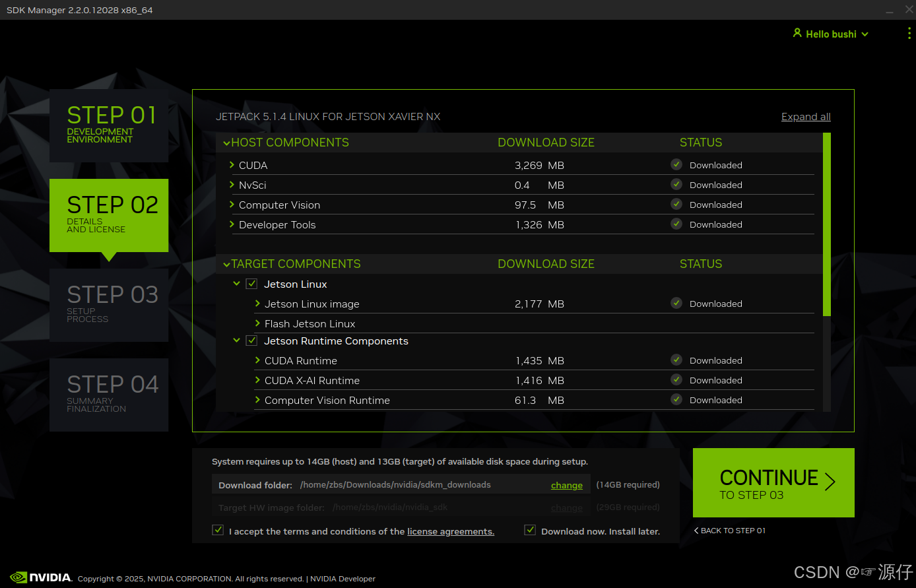Viewport: 916px width, 588px height.
Task: Select Step 02 Details and License
Action: (x=109, y=215)
